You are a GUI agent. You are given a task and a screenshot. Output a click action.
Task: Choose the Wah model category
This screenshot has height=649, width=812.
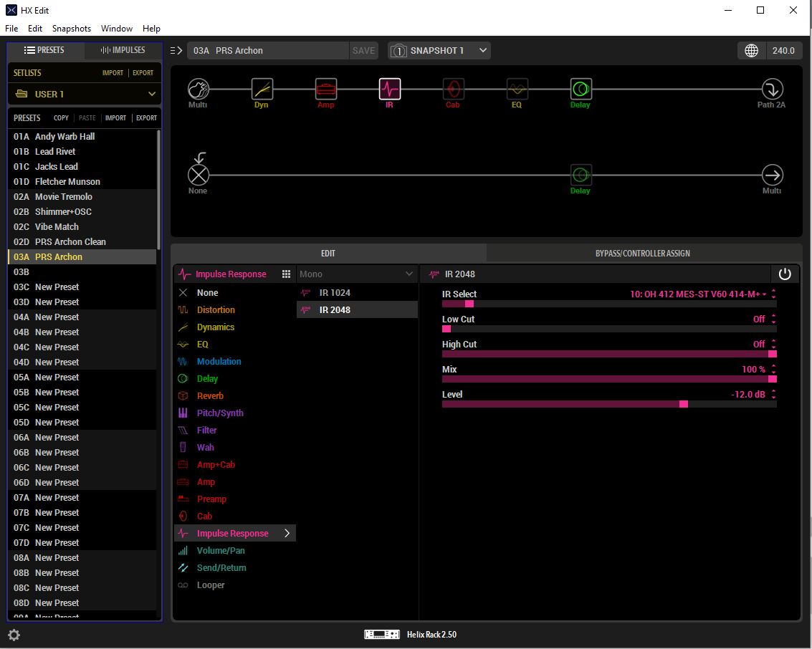pos(205,447)
